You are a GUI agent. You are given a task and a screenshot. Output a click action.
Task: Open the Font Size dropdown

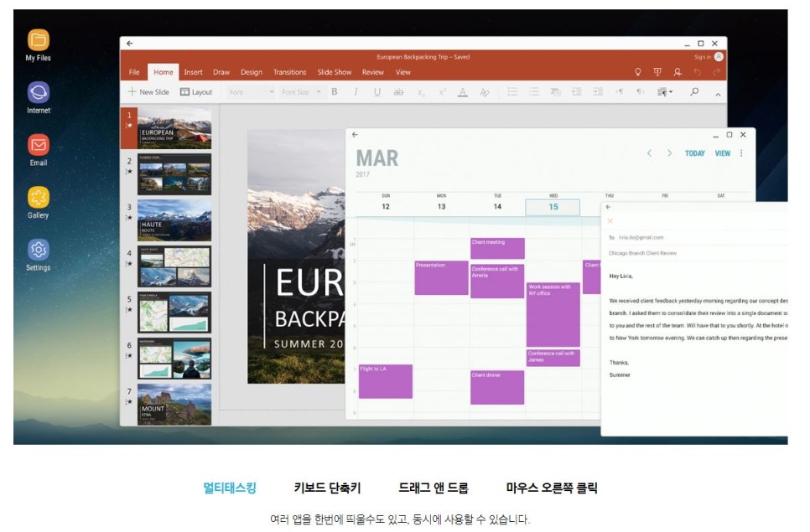click(302, 92)
